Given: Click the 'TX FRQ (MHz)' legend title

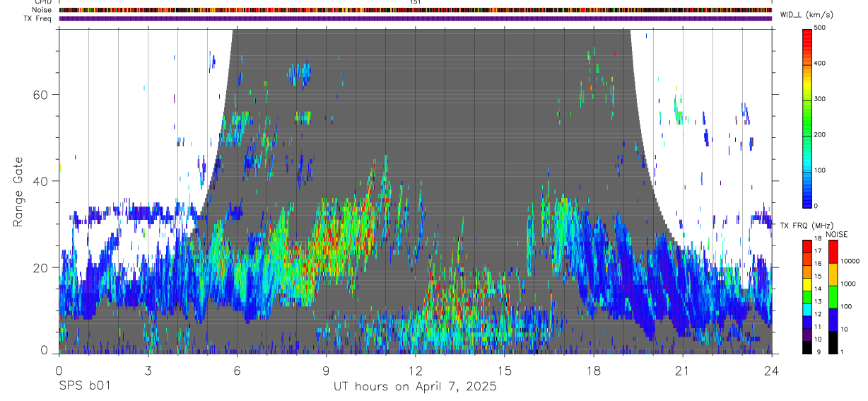Looking at the screenshot, I should point(806,225).
